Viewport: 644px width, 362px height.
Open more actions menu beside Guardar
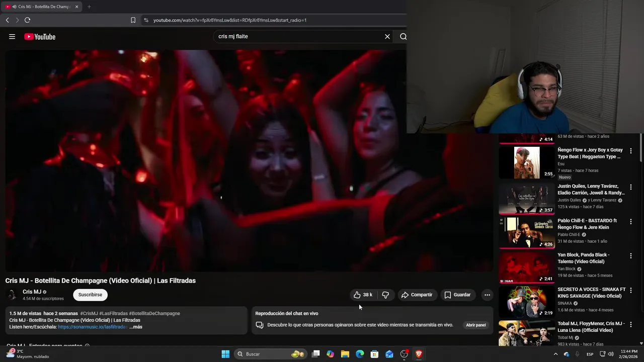[x=487, y=295]
